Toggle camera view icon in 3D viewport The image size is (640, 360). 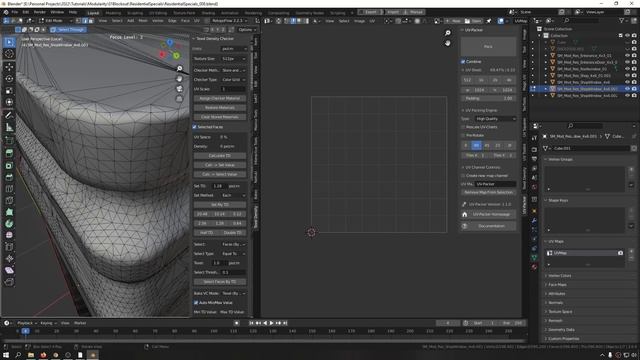(179, 89)
